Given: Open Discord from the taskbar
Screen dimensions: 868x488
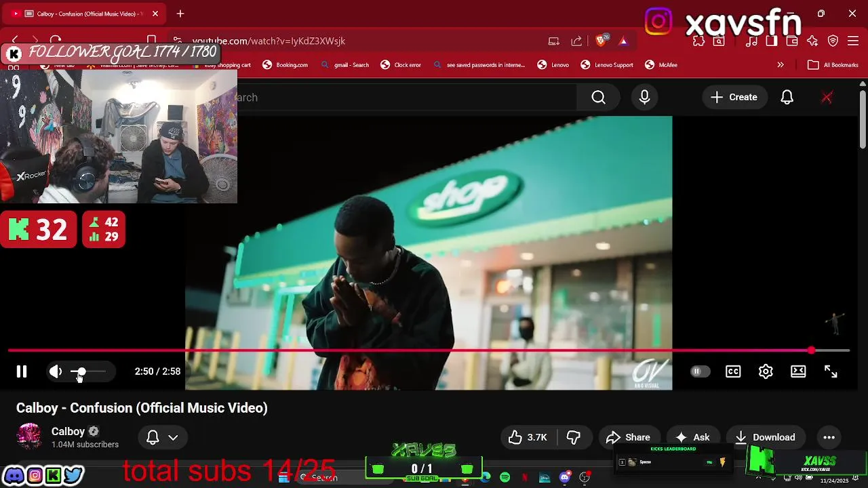Looking at the screenshot, I should click(x=565, y=478).
